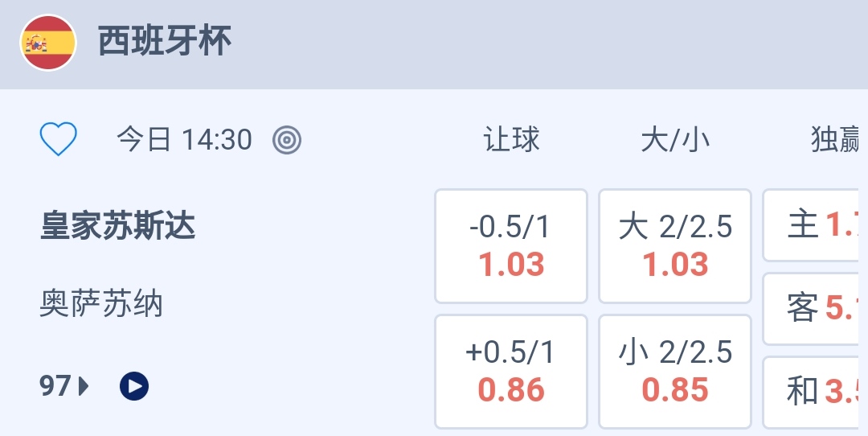Choose the 主 home win odds

click(815, 226)
